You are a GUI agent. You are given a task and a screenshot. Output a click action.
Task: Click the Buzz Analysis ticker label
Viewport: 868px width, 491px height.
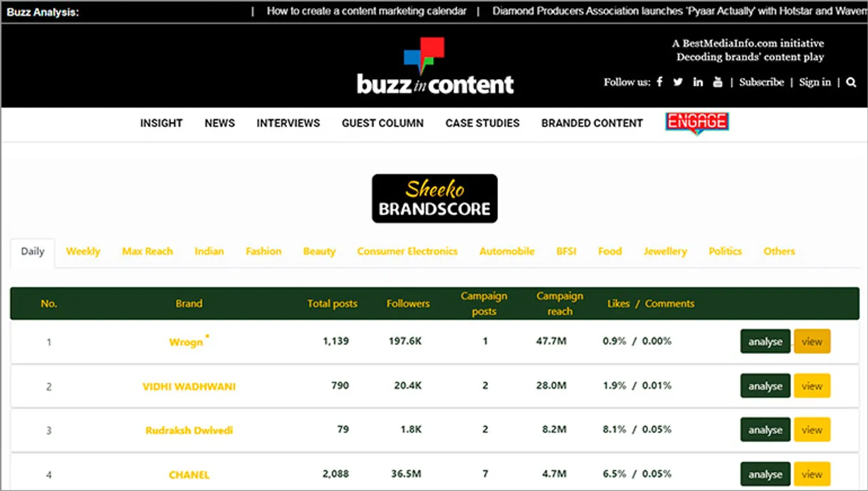pos(43,12)
